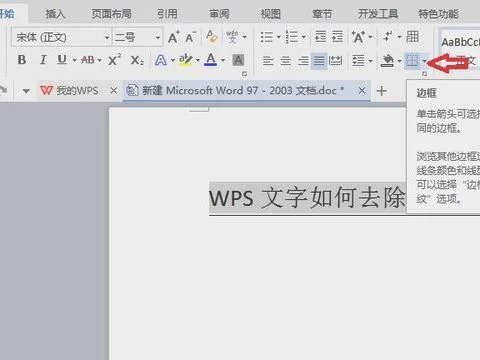The width and height of the screenshot is (480, 360).
Task: Apply strikethrough AB formatting
Action: click(88, 60)
